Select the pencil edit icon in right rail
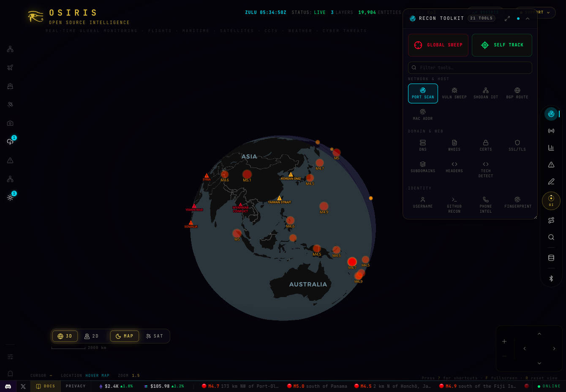566x392 pixels. (551, 181)
